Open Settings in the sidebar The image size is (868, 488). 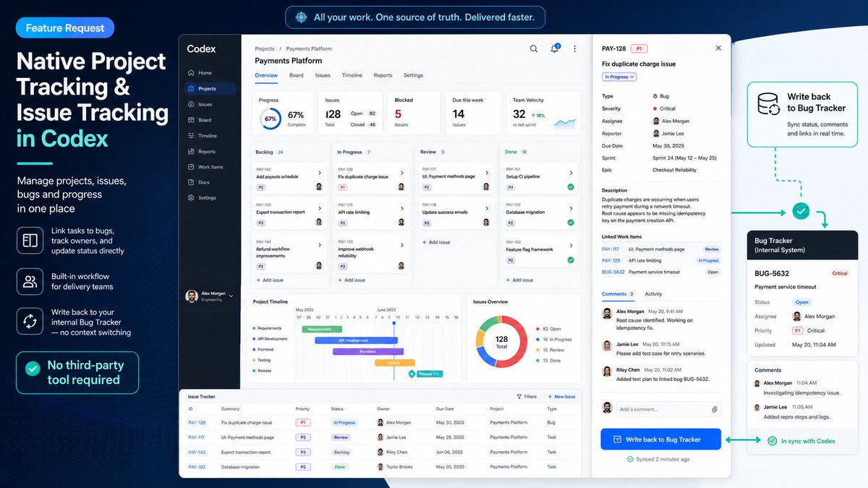pos(208,198)
